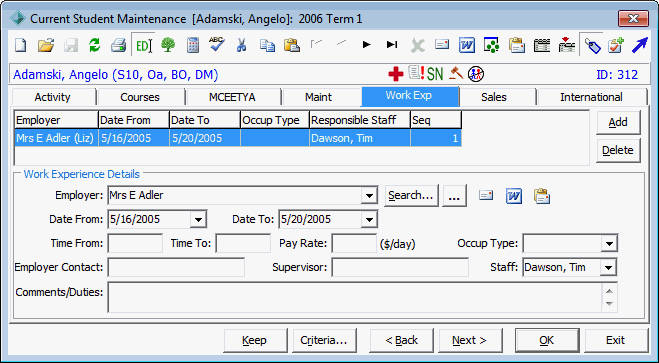Click the blue diagonal arrow icon
Screen dimensions: 659x363
click(640, 45)
